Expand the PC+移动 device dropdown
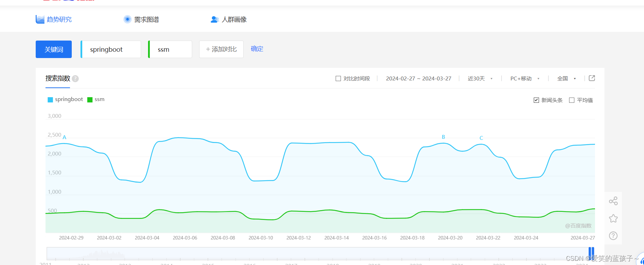The image size is (644, 265). coord(525,79)
